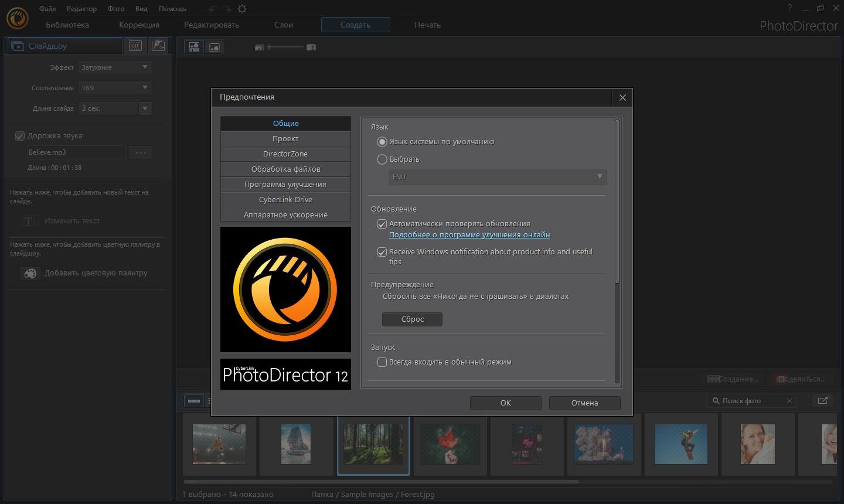The image size is (844, 504).
Task: Open the Эффект dropdown showing Затухание
Action: coord(115,67)
